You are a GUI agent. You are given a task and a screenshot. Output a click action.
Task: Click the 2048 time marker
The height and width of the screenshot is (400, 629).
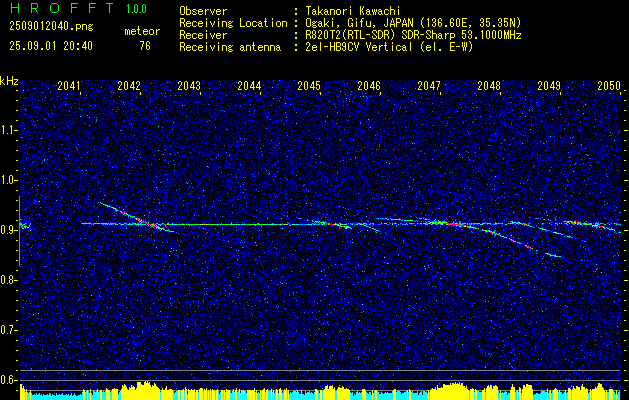point(489,86)
